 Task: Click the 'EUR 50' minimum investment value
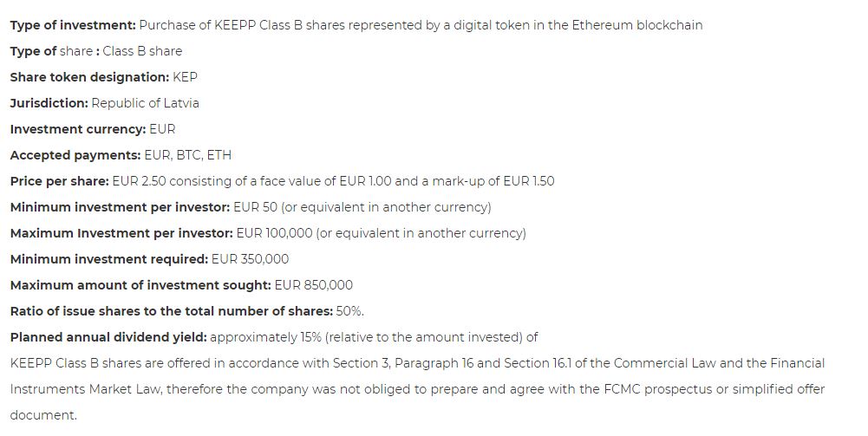(x=255, y=207)
